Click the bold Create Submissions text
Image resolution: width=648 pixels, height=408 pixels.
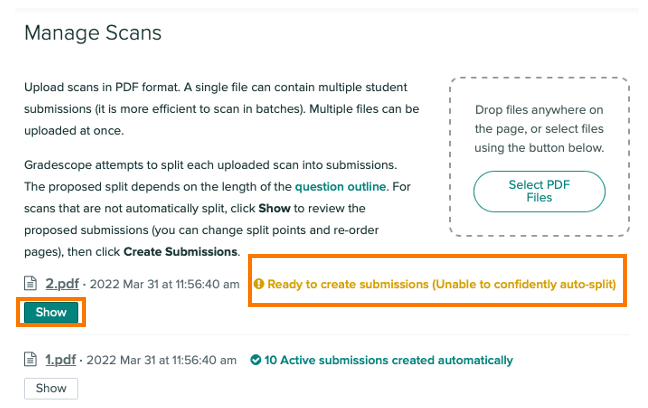181,252
